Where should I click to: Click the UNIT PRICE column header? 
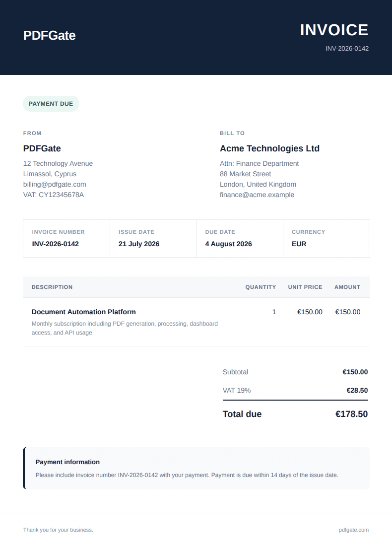[x=305, y=287]
